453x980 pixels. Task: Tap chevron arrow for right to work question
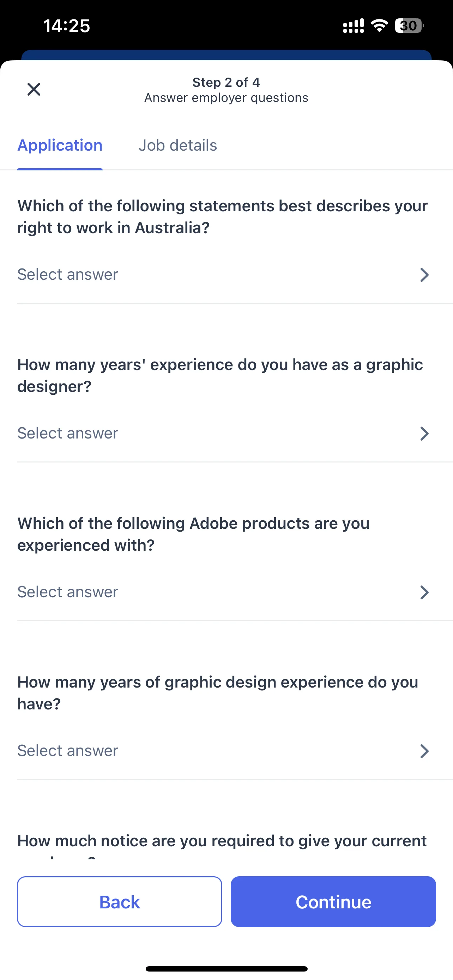coord(424,275)
